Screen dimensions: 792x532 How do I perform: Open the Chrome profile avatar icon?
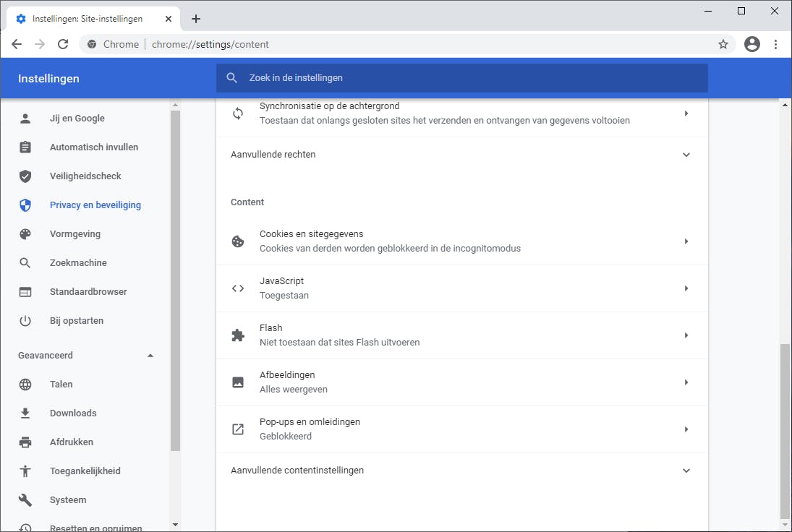pos(752,44)
